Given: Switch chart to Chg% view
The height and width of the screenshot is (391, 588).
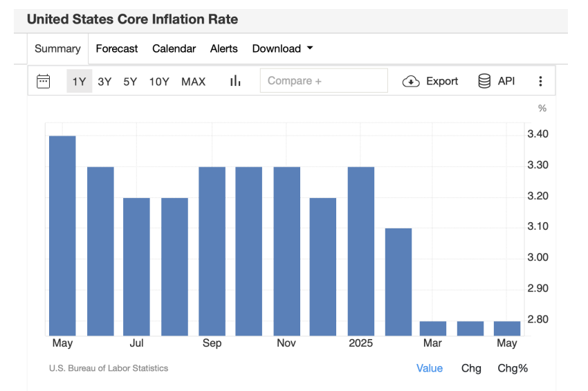Looking at the screenshot, I should pyautogui.click(x=513, y=368).
